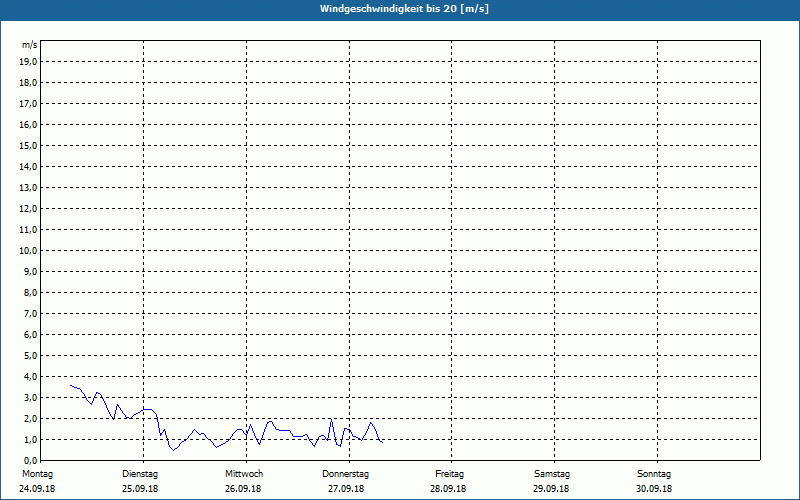
Task: Click the 'Montag' day label
Action: 37,474
